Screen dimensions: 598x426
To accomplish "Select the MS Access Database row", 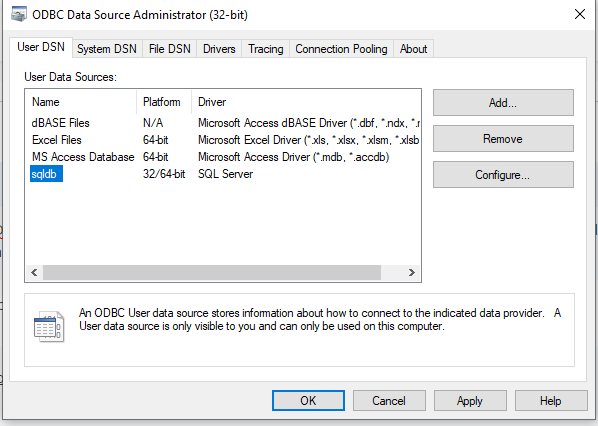I will (225, 157).
